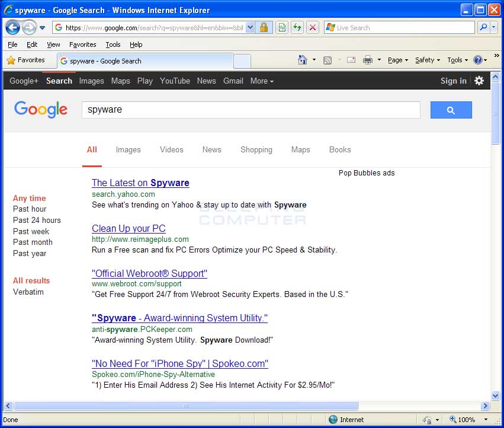Click the blue Help question mark icon
This screenshot has width=504, height=428.
(x=478, y=60)
